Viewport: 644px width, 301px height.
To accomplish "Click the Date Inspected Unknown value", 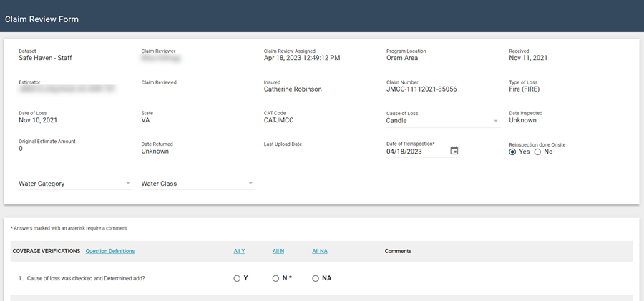I will coord(522,120).
